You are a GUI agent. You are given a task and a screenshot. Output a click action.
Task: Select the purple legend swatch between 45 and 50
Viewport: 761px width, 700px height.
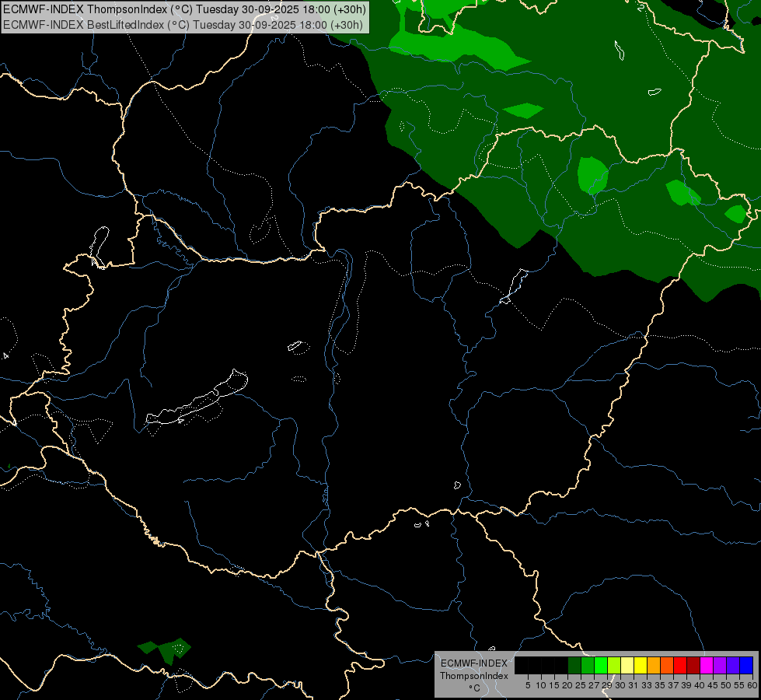tap(720, 665)
